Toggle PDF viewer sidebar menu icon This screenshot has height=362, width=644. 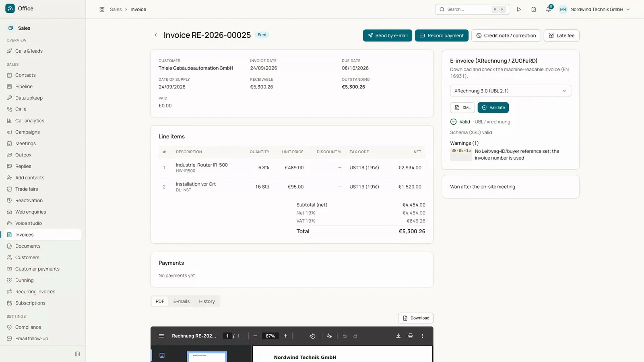pos(161,336)
